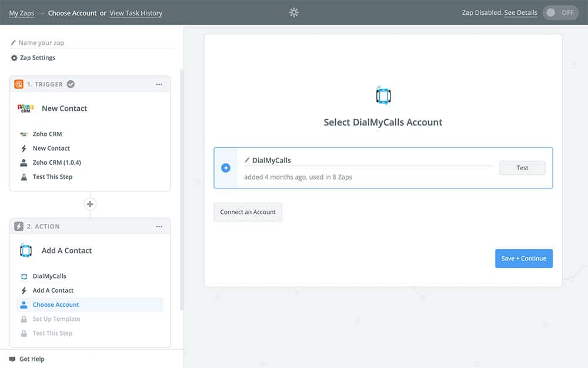Toggle the Zap ON/OFF switch

pyautogui.click(x=560, y=12)
